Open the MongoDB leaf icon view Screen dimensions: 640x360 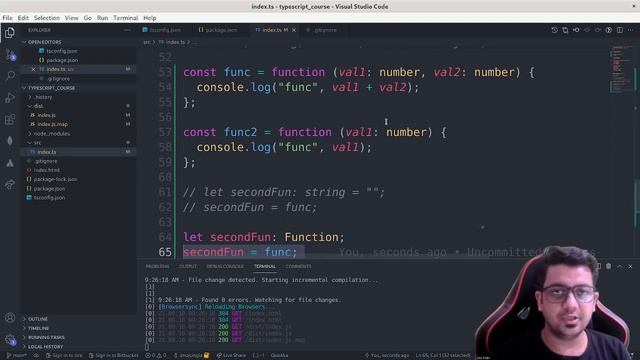10,141
